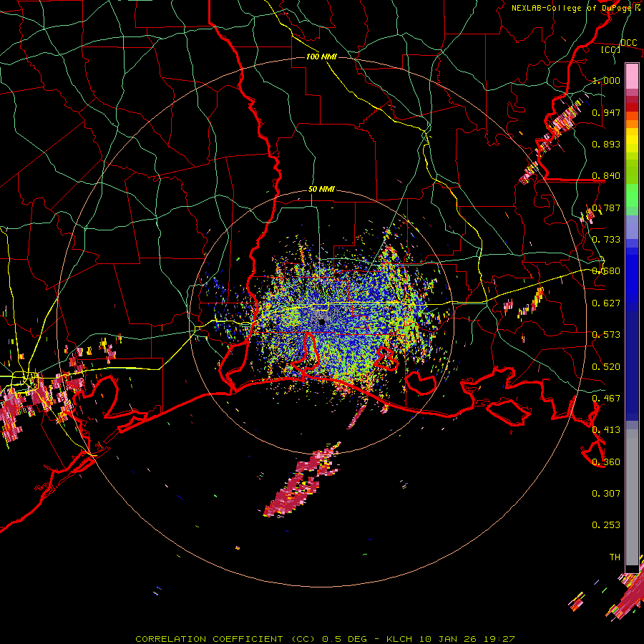Click the bright green color bar segment
Screen dimensions: 644x644
pos(632,195)
